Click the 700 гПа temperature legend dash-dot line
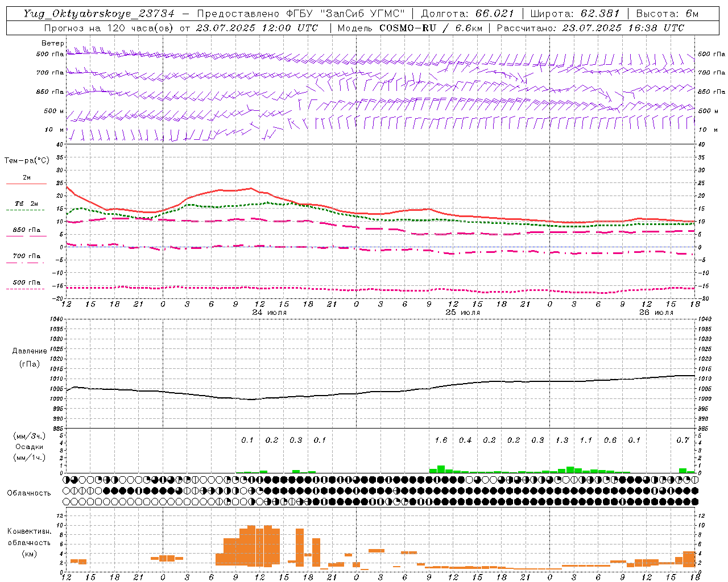The width and height of the screenshot is (728, 582). click(26, 263)
